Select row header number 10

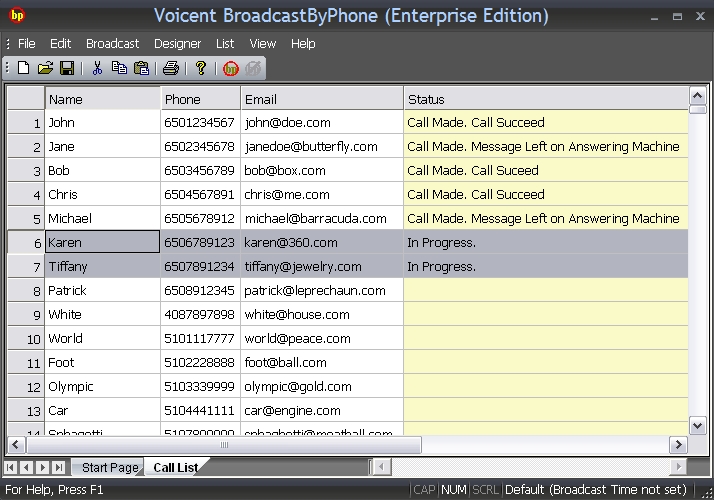pos(26,338)
